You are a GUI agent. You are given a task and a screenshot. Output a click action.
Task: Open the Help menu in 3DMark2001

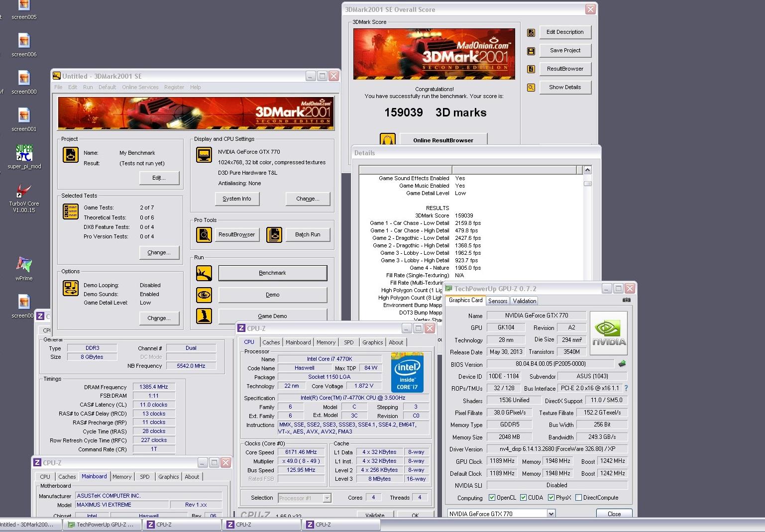pos(195,87)
